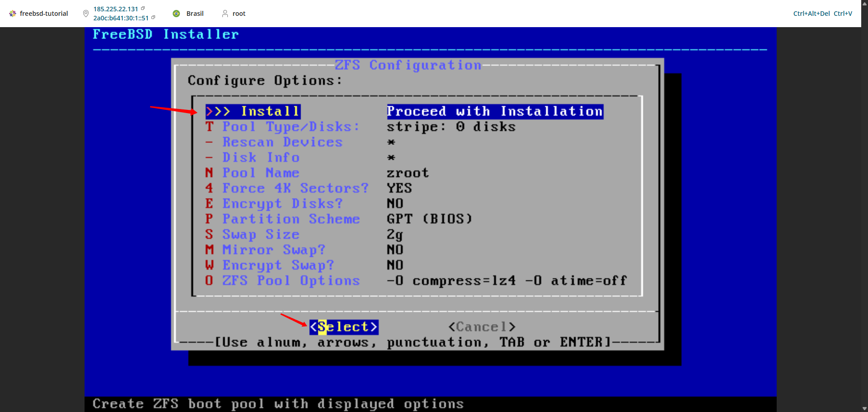Click the 'Create ZFS boot pool' status line

pyautogui.click(x=278, y=404)
